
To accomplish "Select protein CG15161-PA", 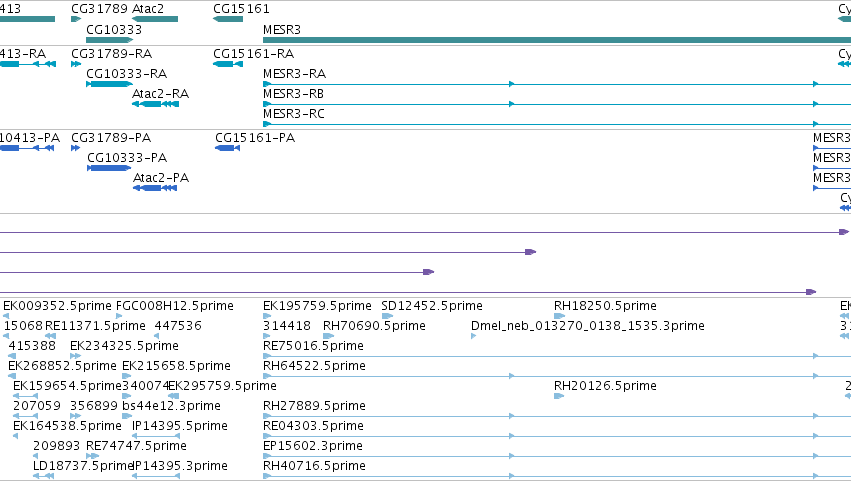I will (x=255, y=138).
